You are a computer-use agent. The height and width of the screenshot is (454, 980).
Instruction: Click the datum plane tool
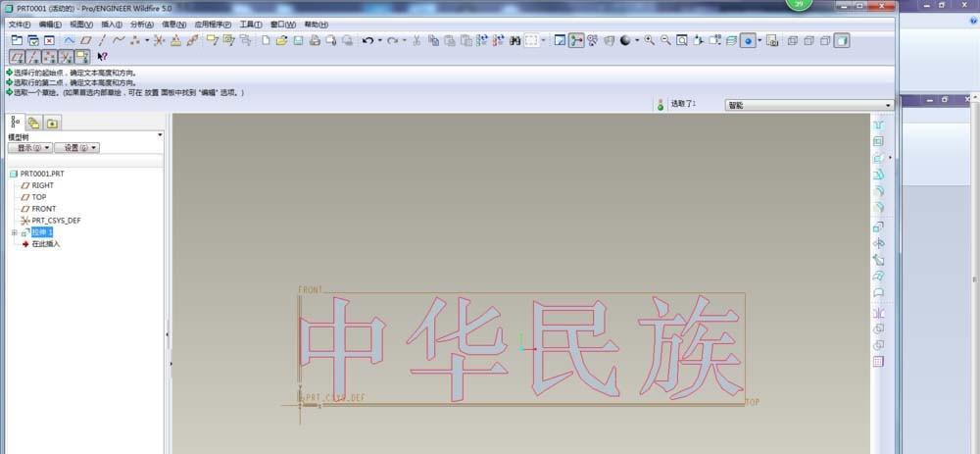pos(85,40)
